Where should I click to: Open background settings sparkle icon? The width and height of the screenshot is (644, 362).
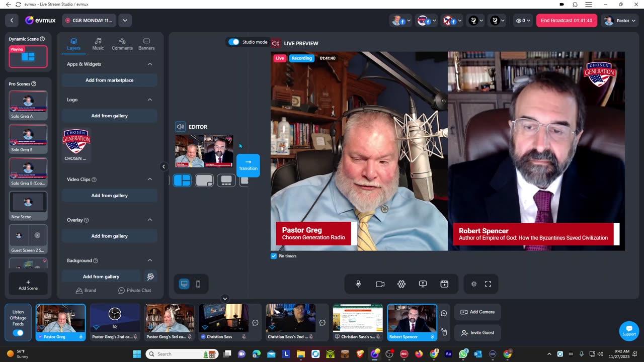tap(150, 277)
